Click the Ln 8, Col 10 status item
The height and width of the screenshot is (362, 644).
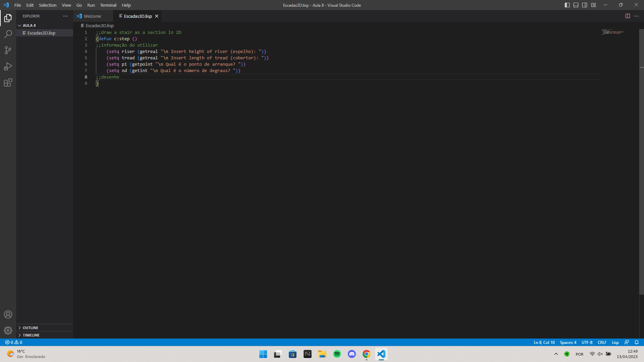coord(544,342)
